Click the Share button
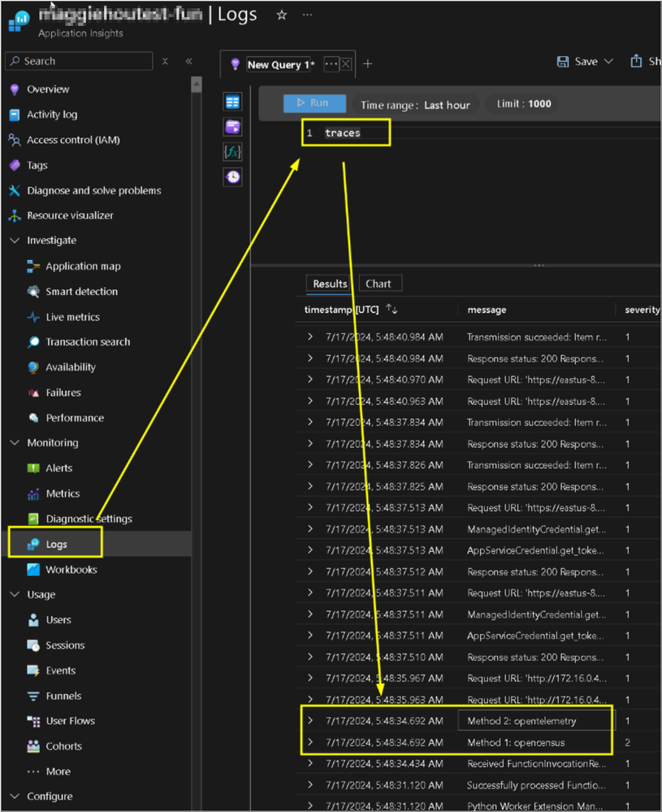The height and width of the screenshot is (812, 662). (x=645, y=62)
